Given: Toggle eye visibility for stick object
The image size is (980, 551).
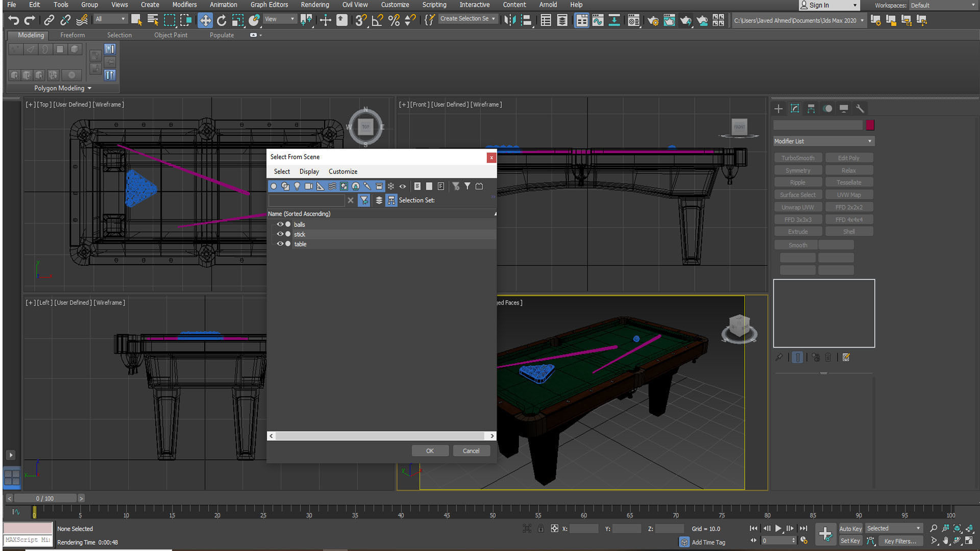Looking at the screenshot, I should 280,234.
